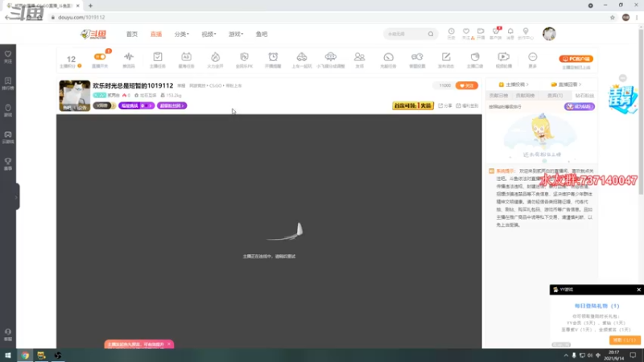This screenshot has height=362, width=644.
Task: Expand the 游戏 dropdown menu
Action: pyautogui.click(x=236, y=34)
